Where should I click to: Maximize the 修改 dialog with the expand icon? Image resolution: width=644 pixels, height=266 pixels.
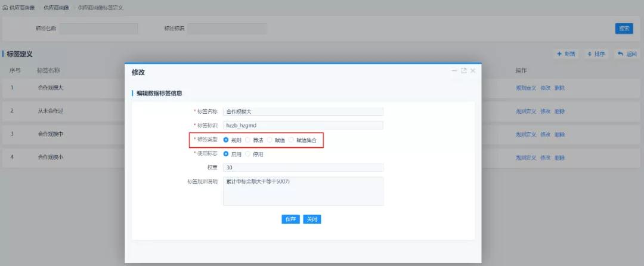coord(464,70)
